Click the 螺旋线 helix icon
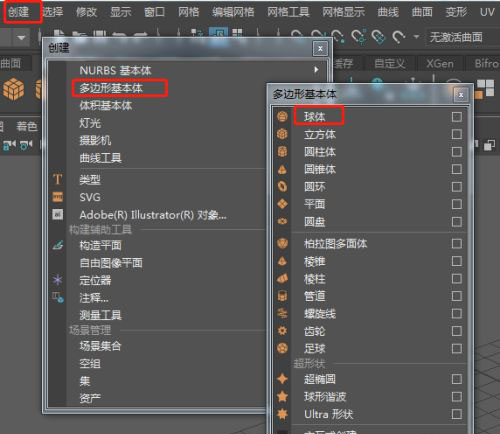 tap(282, 313)
